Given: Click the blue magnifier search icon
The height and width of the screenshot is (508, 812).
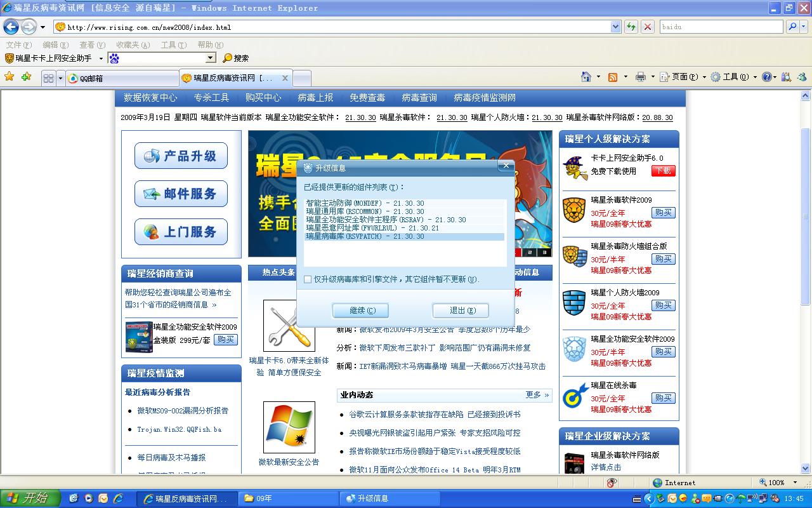Looking at the screenshot, I should pos(792,27).
